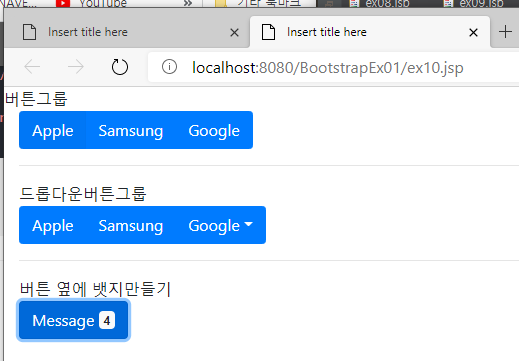Open the ex08.jsp editor tab behind

tap(380, 4)
